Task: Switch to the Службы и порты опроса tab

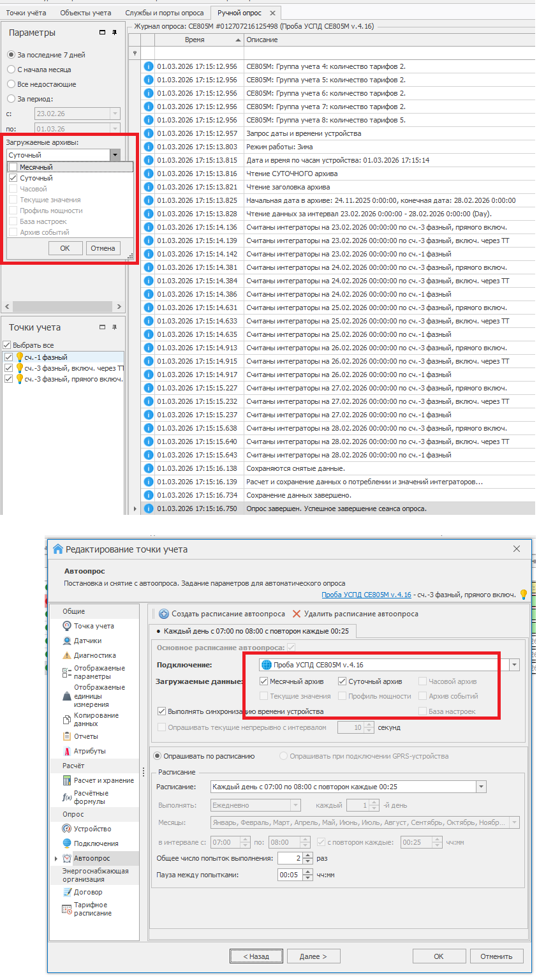Action: (164, 13)
